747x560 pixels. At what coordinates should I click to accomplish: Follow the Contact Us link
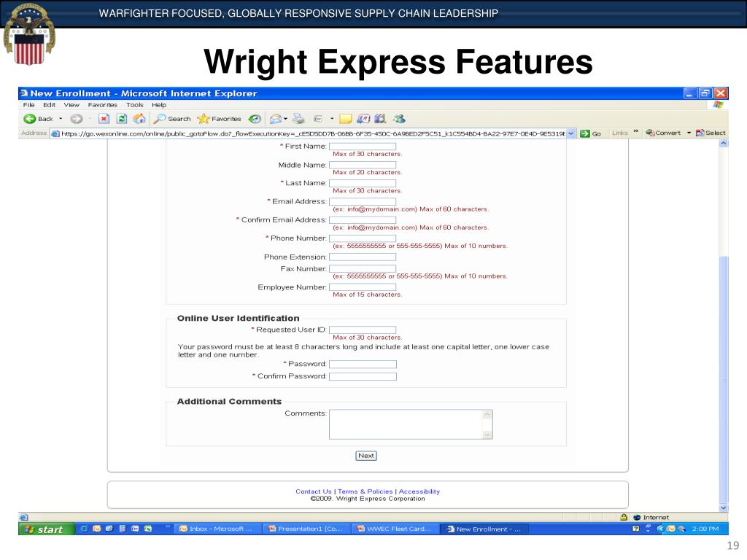(x=314, y=491)
